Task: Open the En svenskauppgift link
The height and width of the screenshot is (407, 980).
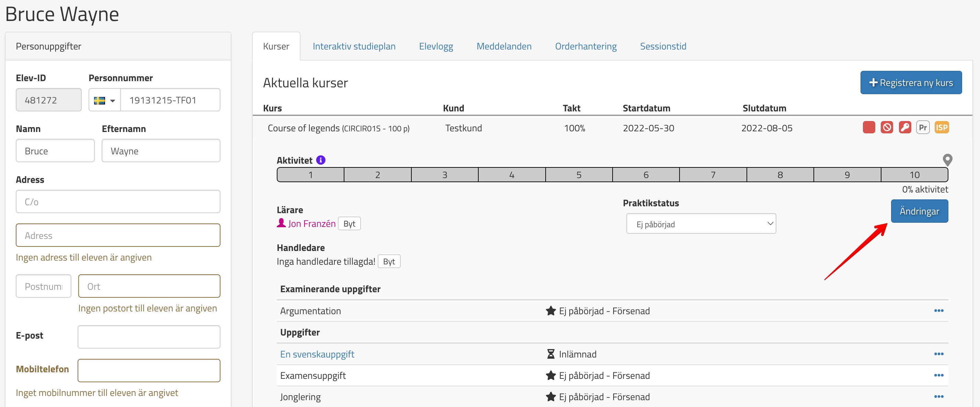Action: click(317, 354)
